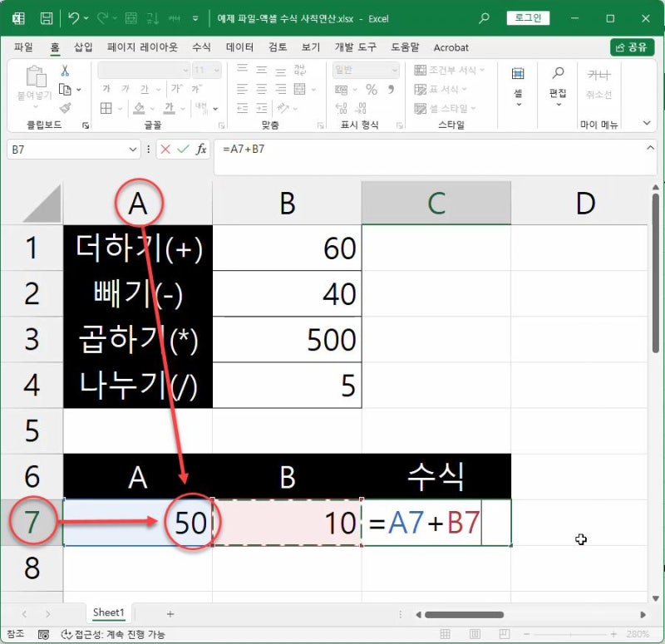665x644 pixels.
Task: Open Customize Quick Access Toolbar dropdown
Action: pyautogui.click(x=195, y=18)
